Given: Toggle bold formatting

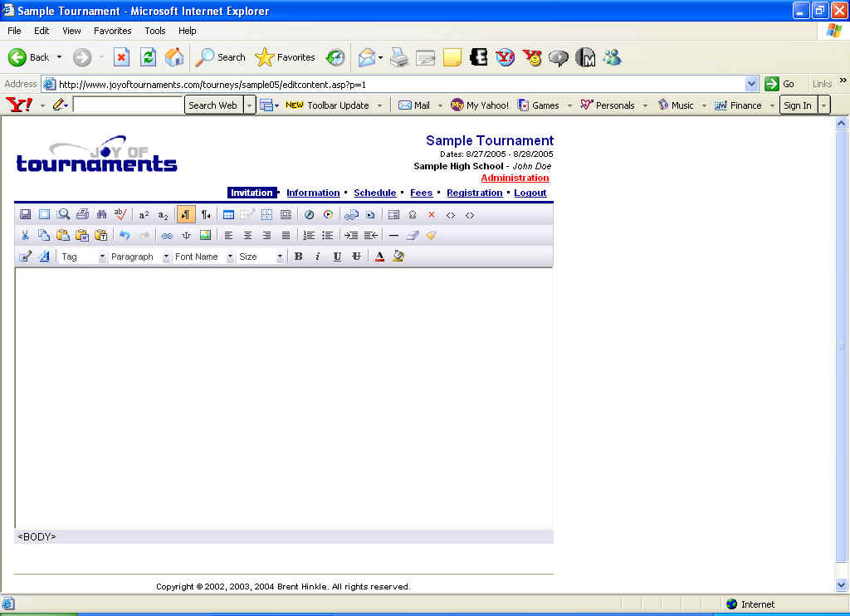Looking at the screenshot, I should point(298,257).
